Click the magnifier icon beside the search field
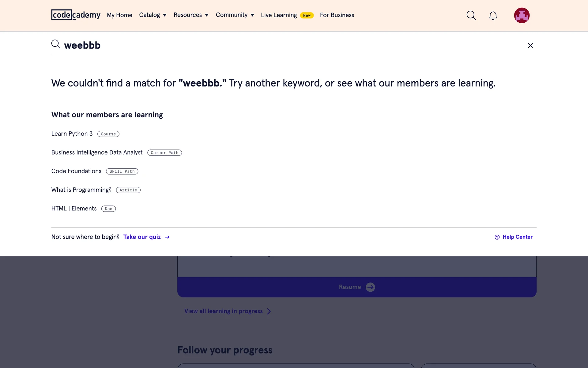Image resolution: width=588 pixels, height=368 pixels. pyautogui.click(x=55, y=44)
